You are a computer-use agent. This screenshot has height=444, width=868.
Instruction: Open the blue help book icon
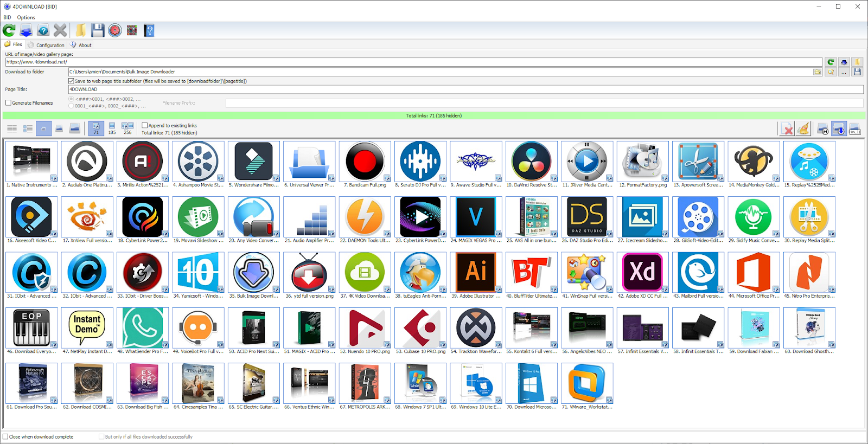pyautogui.click(x=149, y=30)
